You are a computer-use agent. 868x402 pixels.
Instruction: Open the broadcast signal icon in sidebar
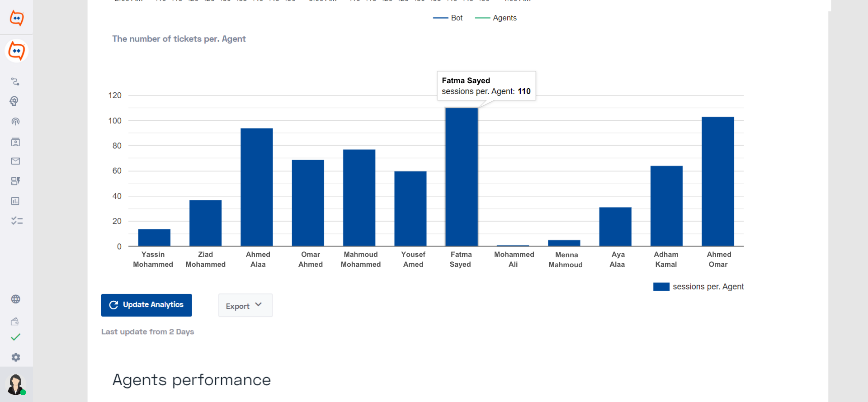coord(15,121)
